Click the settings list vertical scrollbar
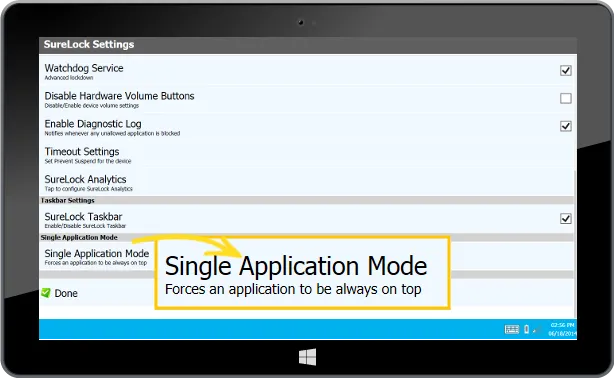This screenshot has width=614, height=378. point(575,243)
